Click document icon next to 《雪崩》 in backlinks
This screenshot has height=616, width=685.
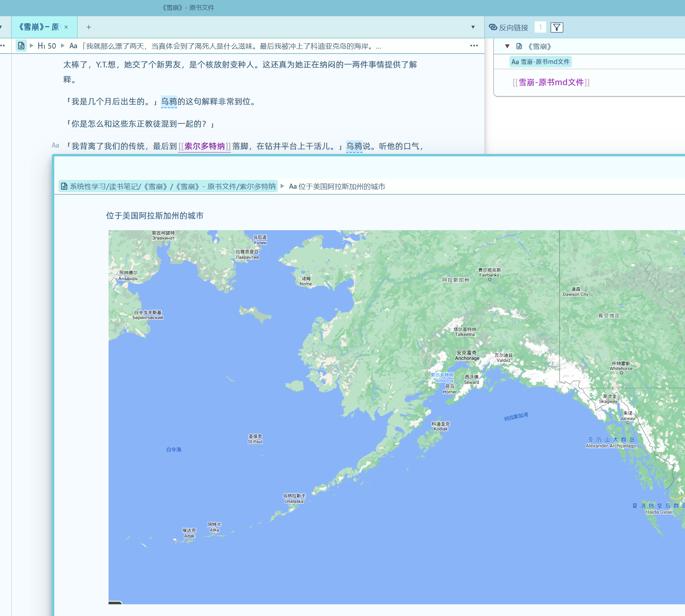click(x=519, y=46)
